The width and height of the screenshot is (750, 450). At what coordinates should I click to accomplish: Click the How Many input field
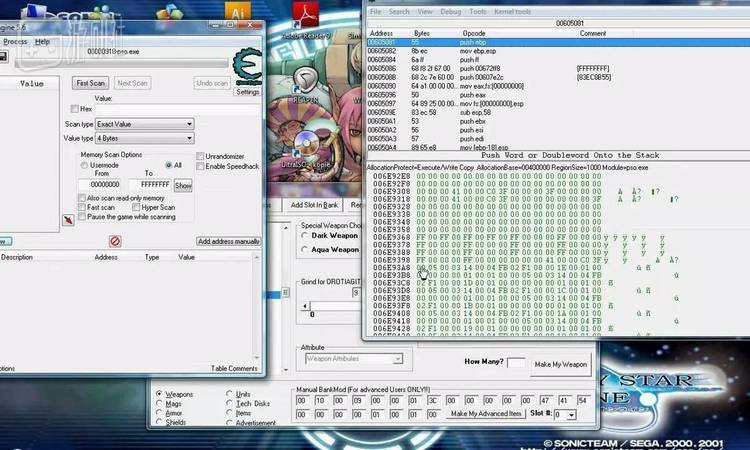tap(516, 363)
